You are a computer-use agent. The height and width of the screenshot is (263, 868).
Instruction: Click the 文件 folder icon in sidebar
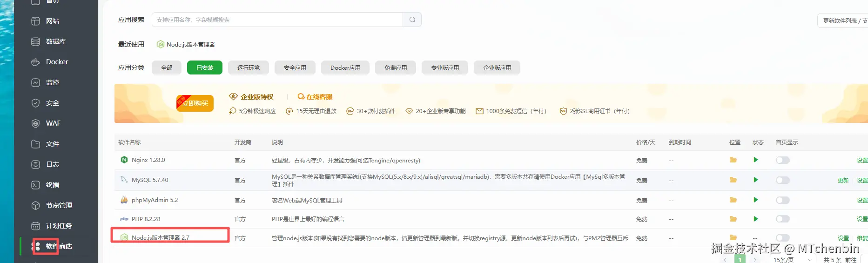coord(35,144)
